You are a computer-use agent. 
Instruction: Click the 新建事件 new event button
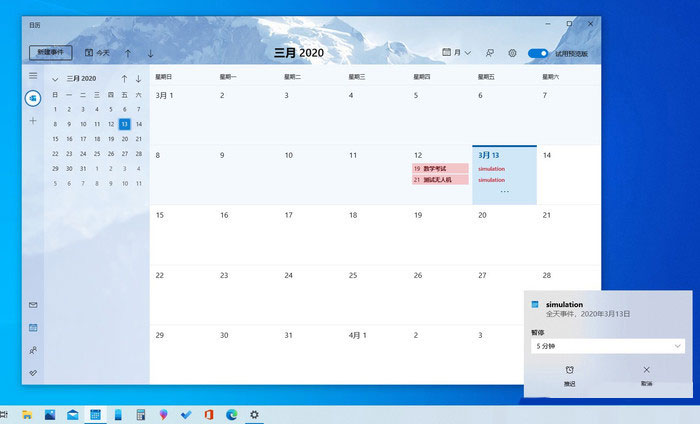[50, 53]
